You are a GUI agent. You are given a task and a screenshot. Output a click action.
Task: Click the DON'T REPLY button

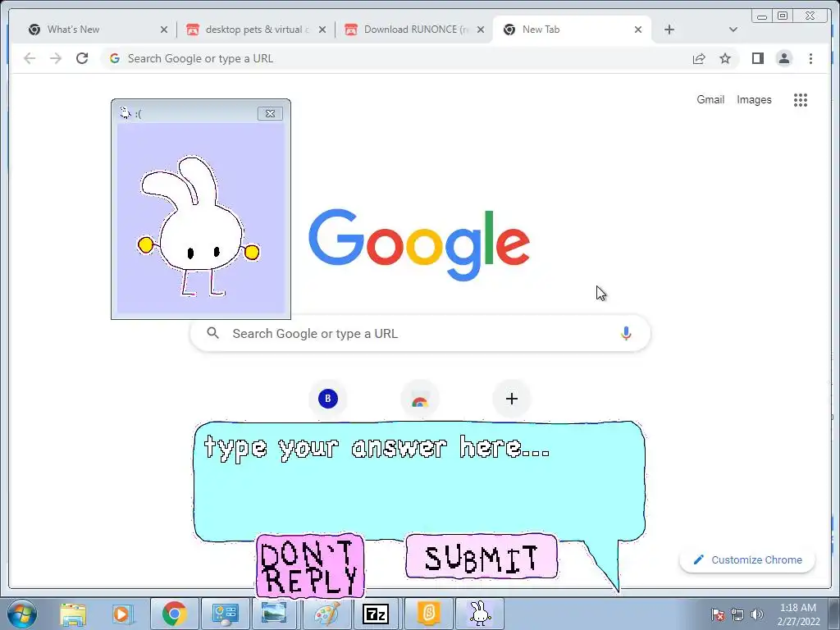click(x=310, y=566)
